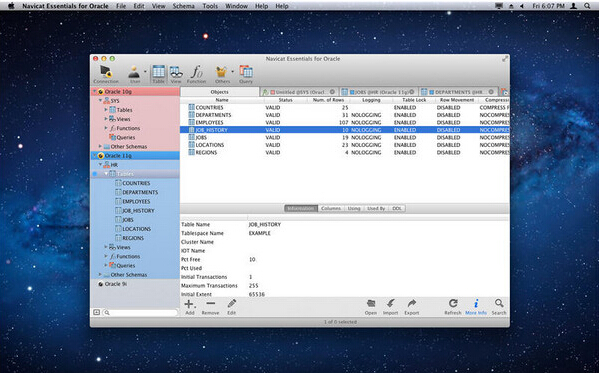Click the volume icon in menu bar
Viewport: 600px width, 373px height.
tap(522, 6)
